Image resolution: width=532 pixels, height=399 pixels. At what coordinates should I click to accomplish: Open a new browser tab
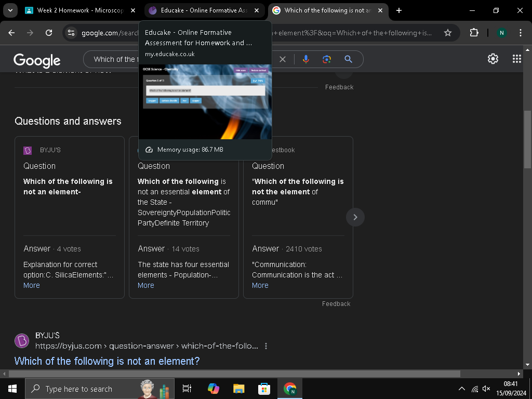(x=399, y=10)
